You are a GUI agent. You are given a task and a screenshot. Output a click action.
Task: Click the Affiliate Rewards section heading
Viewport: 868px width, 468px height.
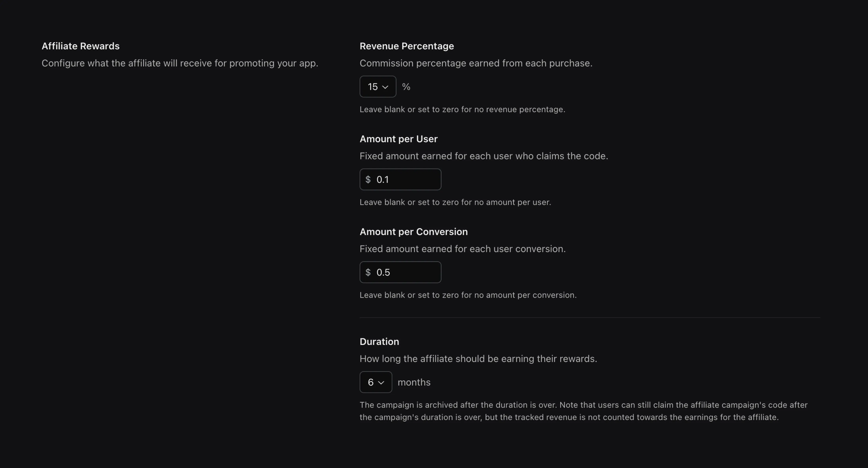(x=80, y=46)
